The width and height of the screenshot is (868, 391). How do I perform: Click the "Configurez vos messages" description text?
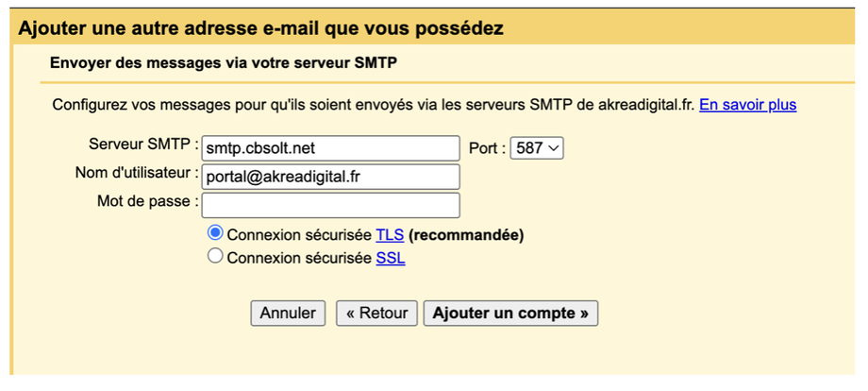(x=373, y=105)
